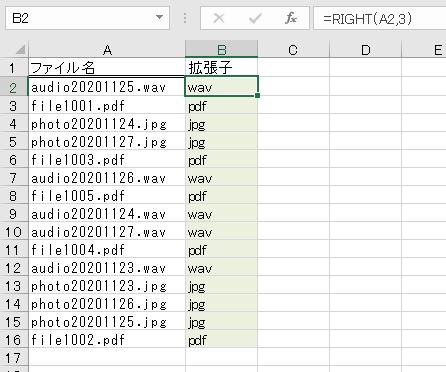Click wav value in cell B2
The image size is (446, 372).
(x=200, y=88)
